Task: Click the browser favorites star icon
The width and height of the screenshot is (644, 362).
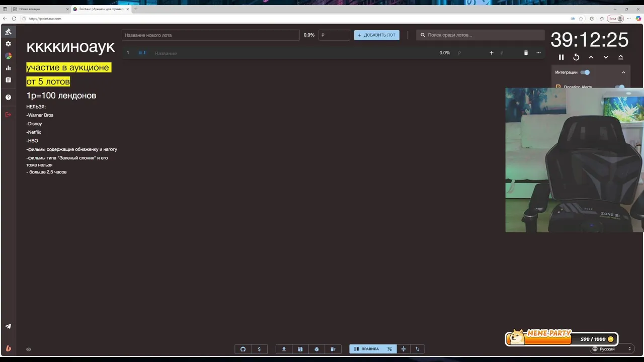Action: tap(581, 19)
